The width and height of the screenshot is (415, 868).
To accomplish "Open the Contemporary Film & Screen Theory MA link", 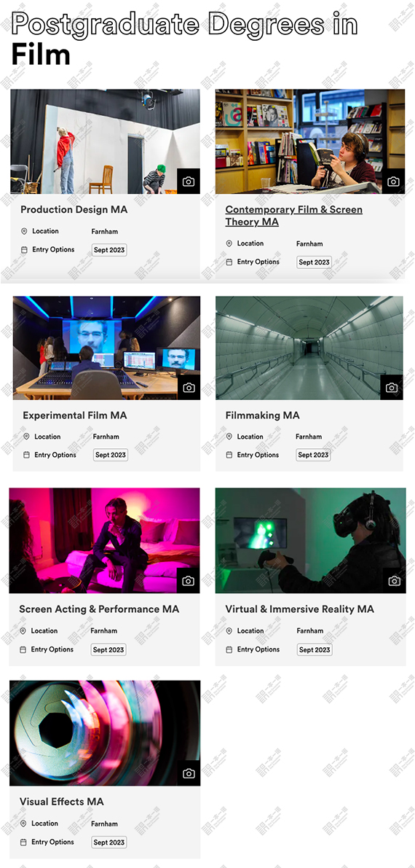I will coord(294,216).
